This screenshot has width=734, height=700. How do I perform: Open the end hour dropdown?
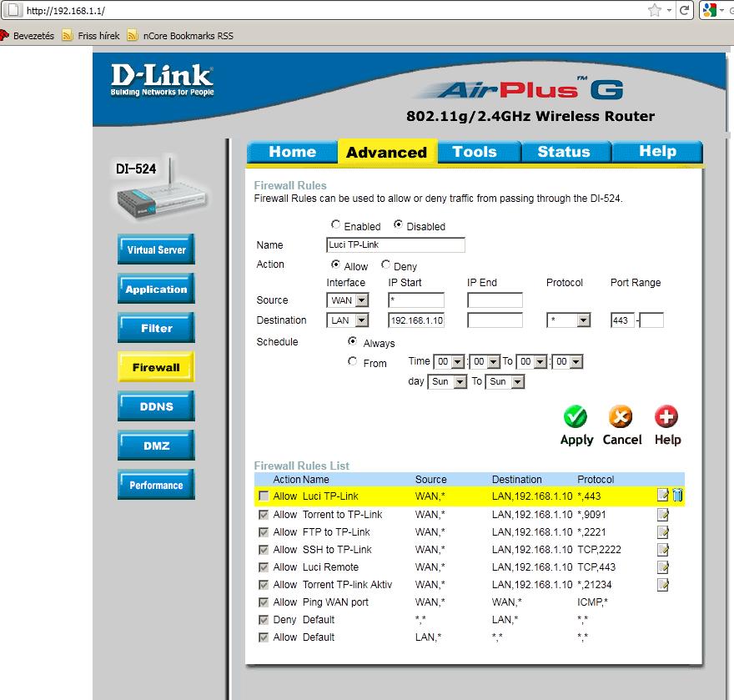pos(531,361)
